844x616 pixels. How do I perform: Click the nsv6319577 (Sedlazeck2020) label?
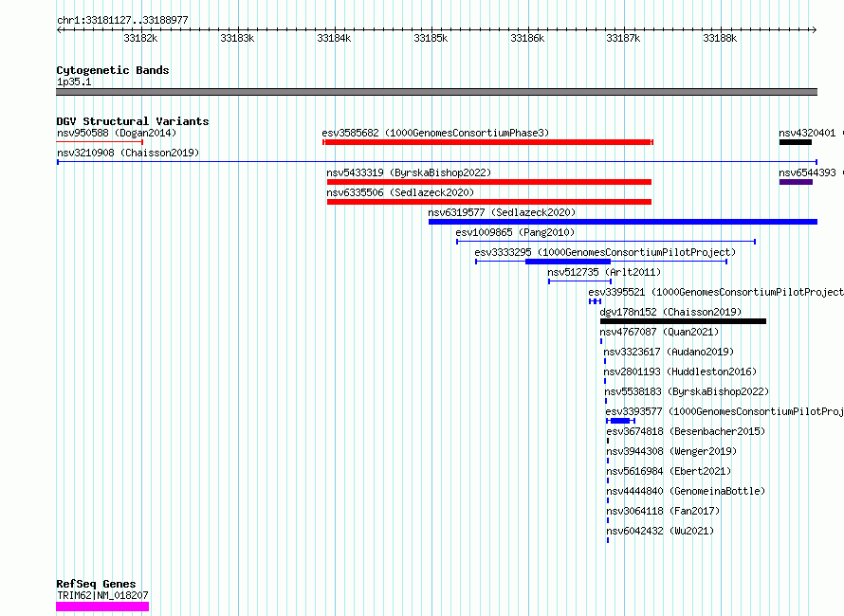[x=502, y=212]
